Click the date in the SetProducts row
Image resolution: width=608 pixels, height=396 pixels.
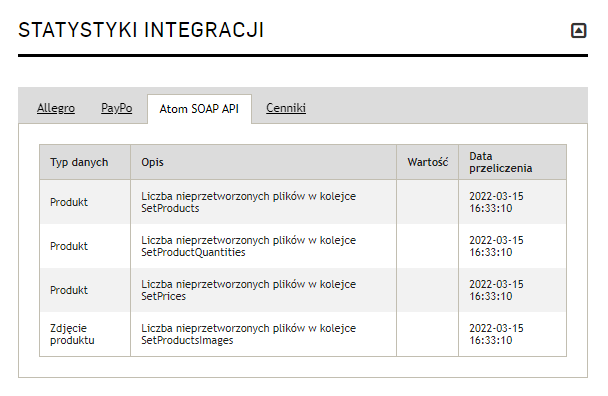coord(496,202)
